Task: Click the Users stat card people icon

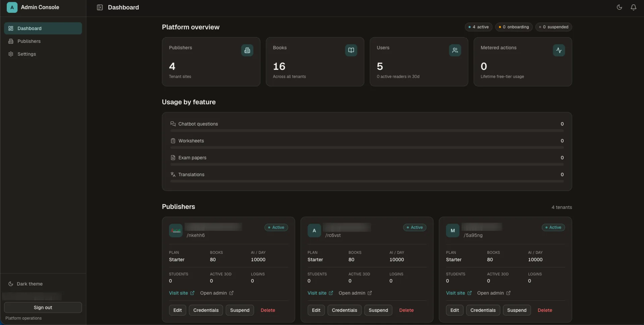Action: coord(455,50)
